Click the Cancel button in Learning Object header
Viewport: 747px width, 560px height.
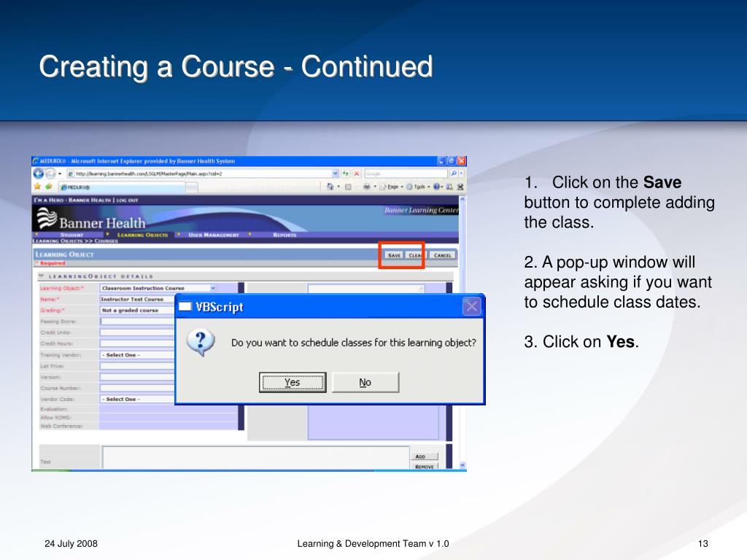(x=443, y=255)
